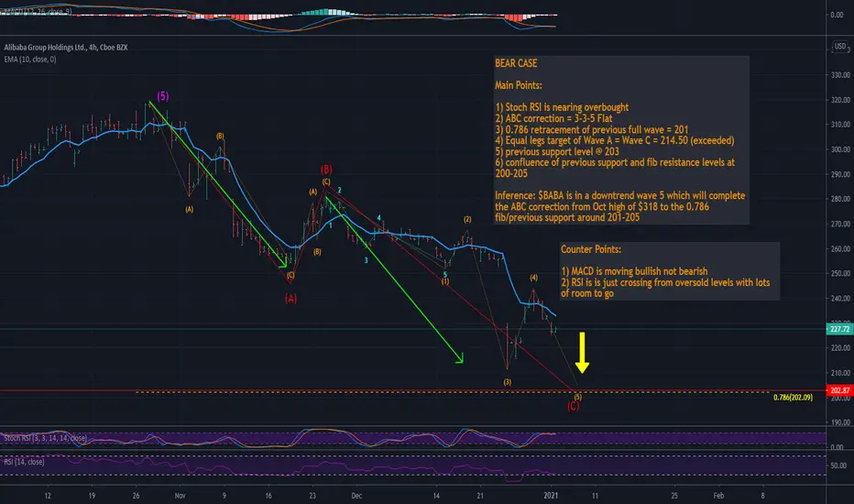The height and width of the screenshot is (504, 854).
Task: Click the 2021 label on time axis
Action: click(552, 496)
